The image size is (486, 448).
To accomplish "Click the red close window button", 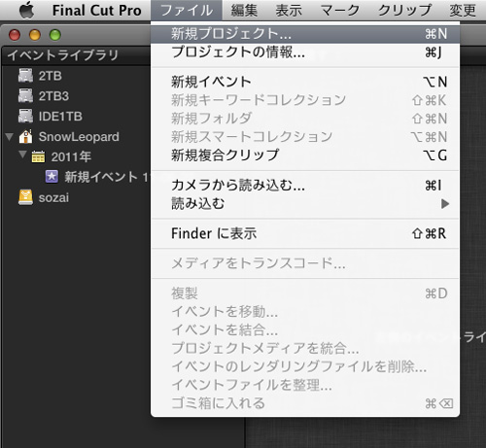I will 15,35.
